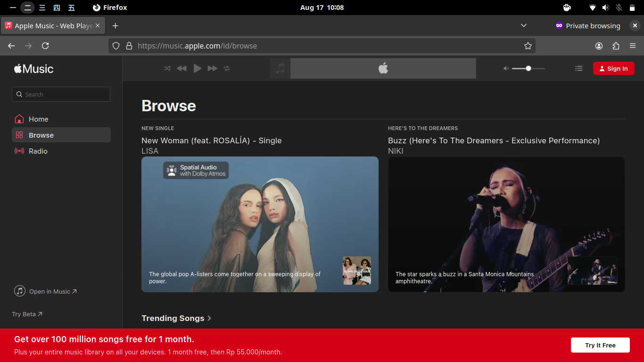Click the Apple logo in now-playing display
This screenshot has width=644, height=362.
click(x=383, y=68)
